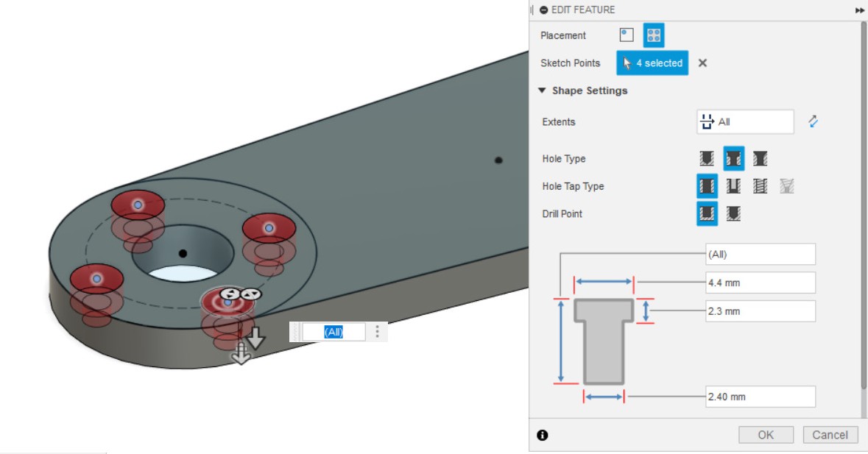Open the three-dot menu beside canvas input
The width and height of the screenshot is (868, 454).
point(378,332)
